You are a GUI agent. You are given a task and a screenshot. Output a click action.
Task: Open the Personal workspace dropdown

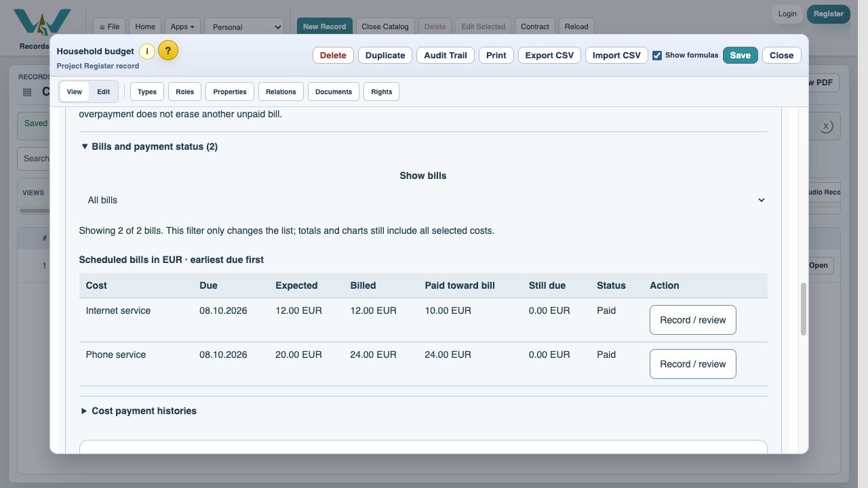pyautogui.click(x=244, y=26)
